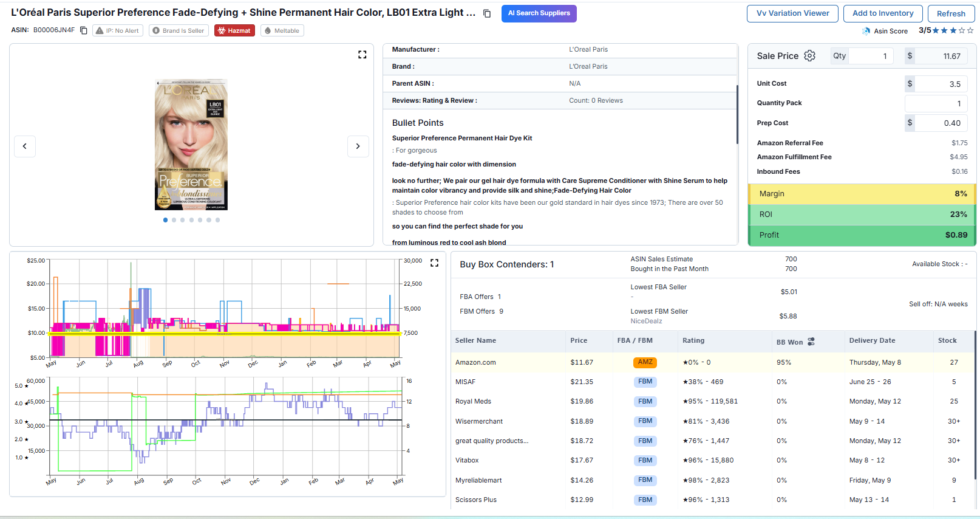The height and width of the screenshot is (519, 980).
Task: Select the Vitabox seller name
Action: click(x=467, y=461)
